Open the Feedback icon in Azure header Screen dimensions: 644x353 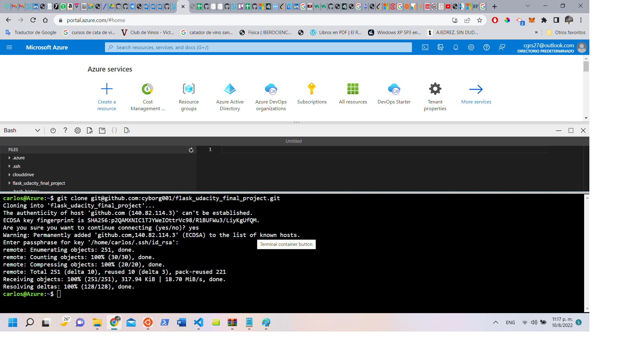coord(502,47)
